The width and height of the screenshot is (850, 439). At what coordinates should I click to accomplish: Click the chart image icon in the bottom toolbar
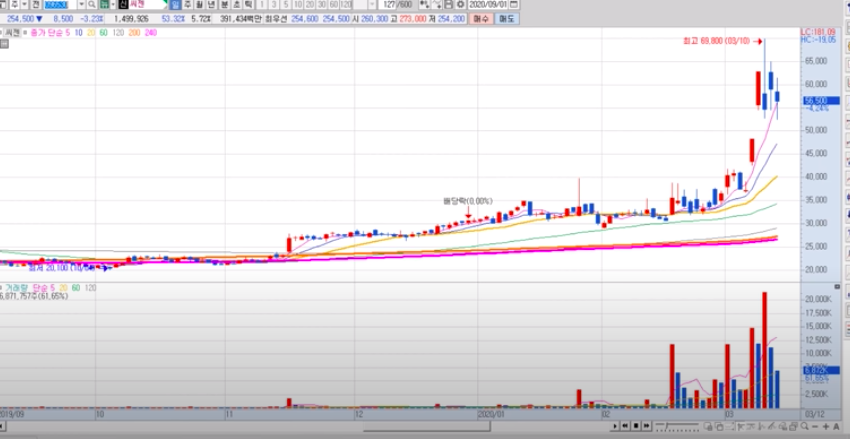pos(730,426)
